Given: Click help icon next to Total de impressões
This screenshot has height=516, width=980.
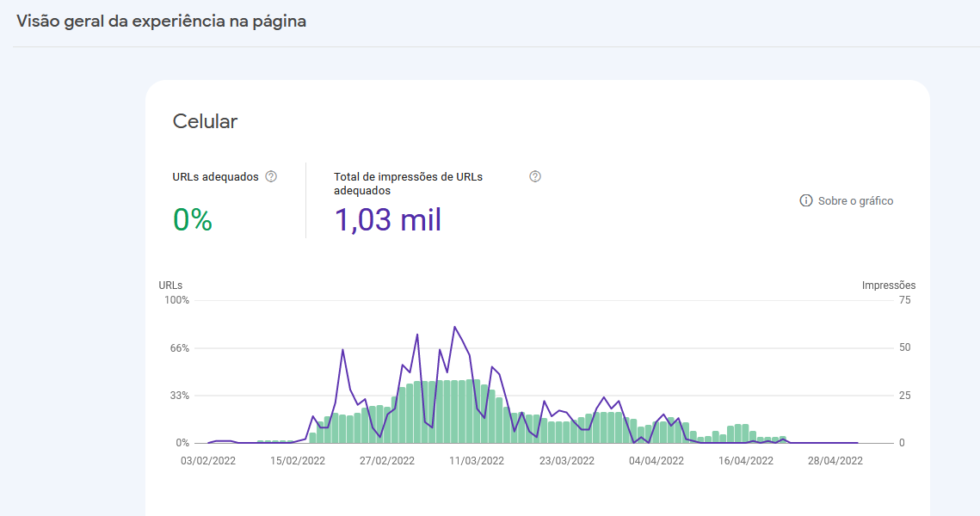Looking at the screenshot, I should (535, 176).
